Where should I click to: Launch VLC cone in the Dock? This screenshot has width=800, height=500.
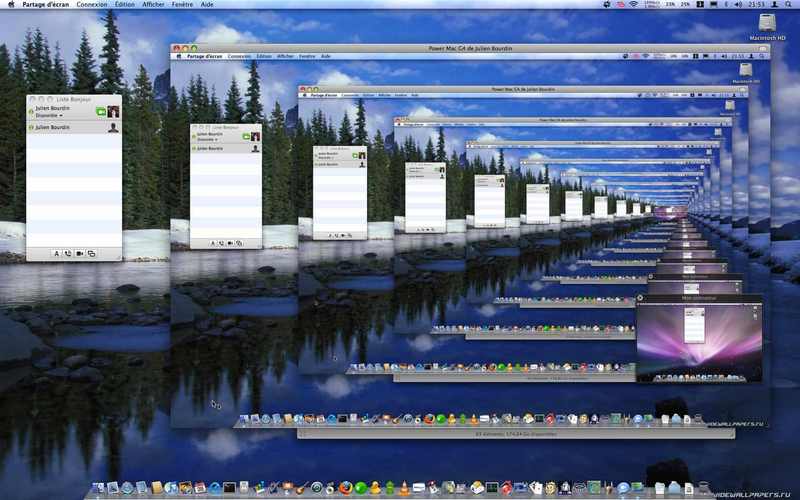tap(404, 488)
